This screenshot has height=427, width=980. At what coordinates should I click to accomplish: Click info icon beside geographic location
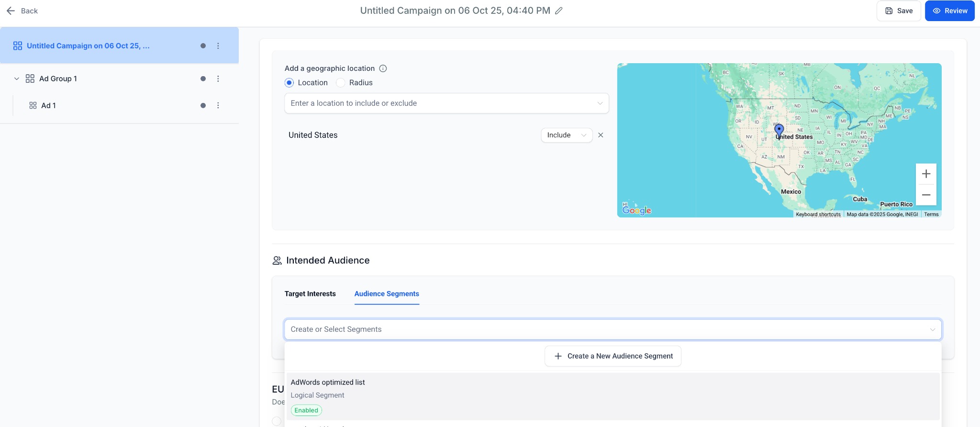383,68
